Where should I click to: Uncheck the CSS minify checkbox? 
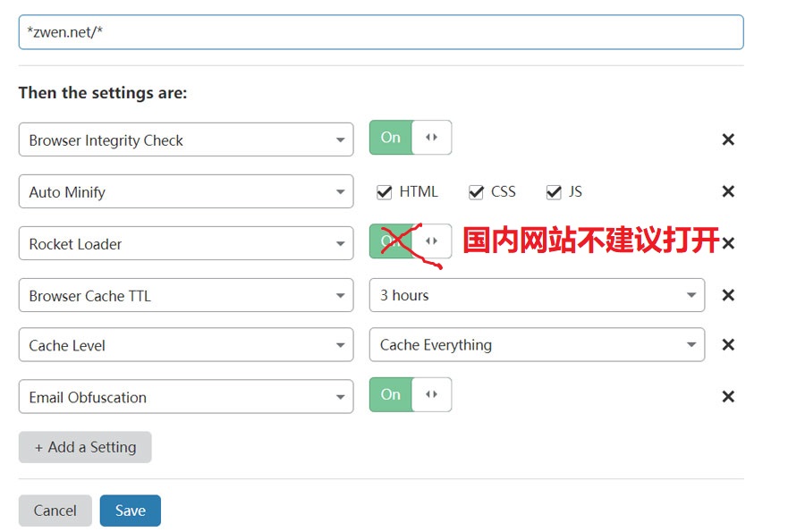coord(476,192)
